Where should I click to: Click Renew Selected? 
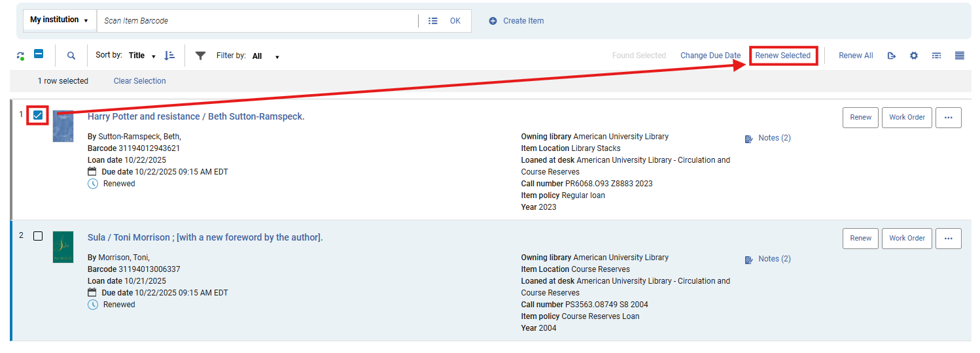click(x=782, y=56)
